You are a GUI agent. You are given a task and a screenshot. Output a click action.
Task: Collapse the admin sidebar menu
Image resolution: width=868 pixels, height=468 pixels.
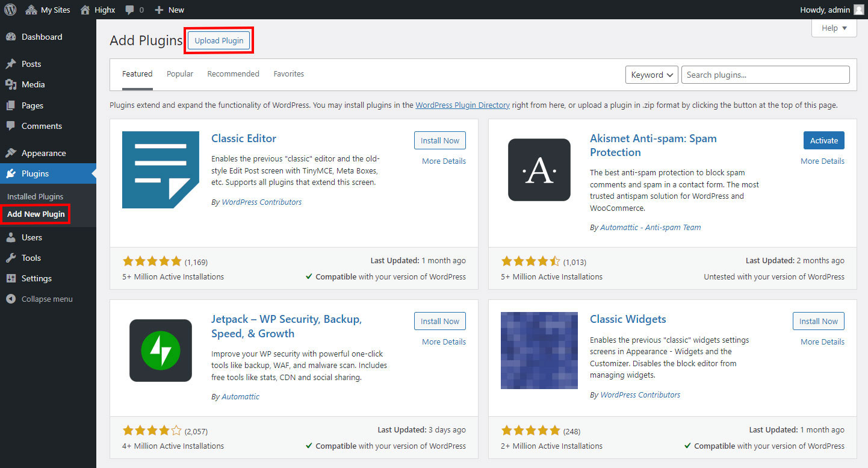46,299
